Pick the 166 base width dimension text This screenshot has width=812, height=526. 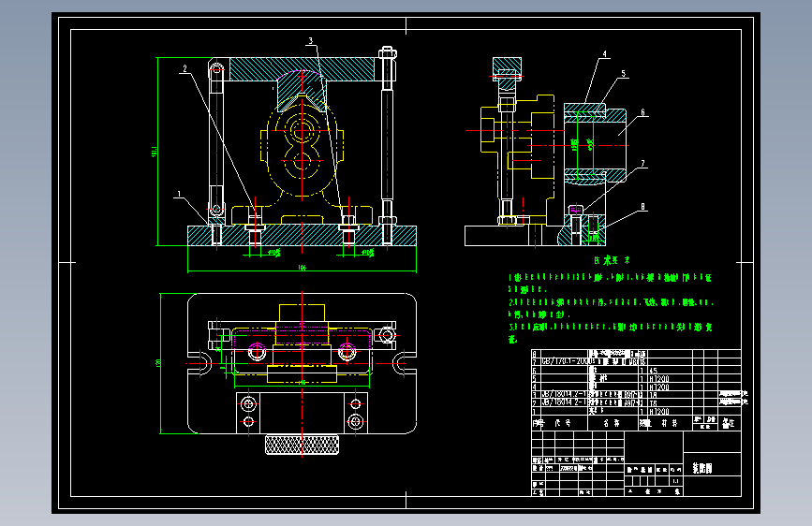302,268
